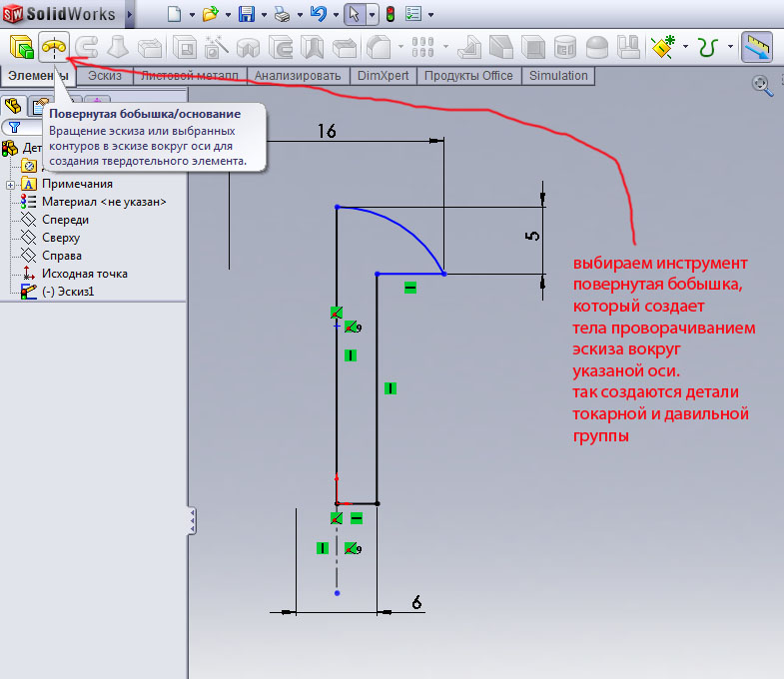Click the Save document icon

coord(246,14)
